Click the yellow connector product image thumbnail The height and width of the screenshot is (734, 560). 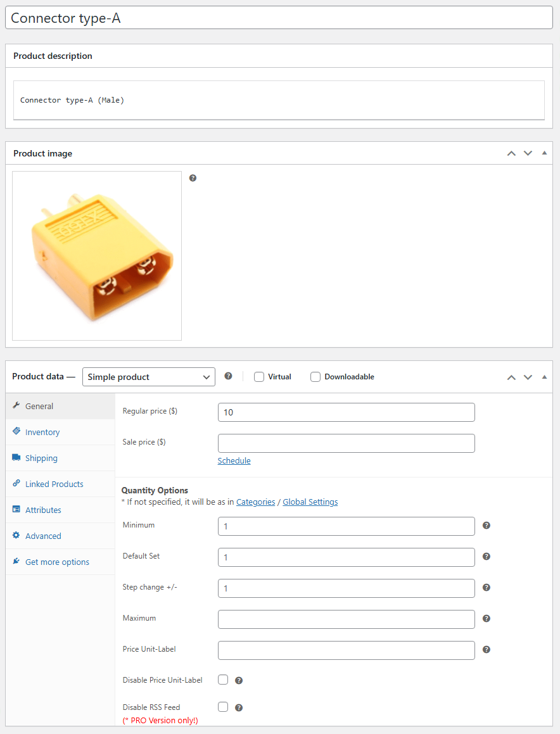97,256
